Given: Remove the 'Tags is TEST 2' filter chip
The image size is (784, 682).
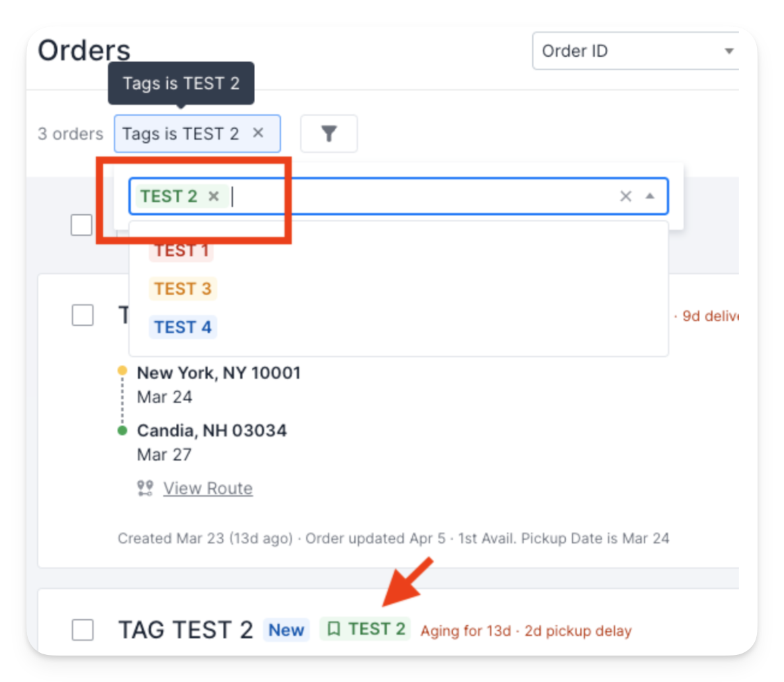Looking at the screenshot, I should click(x=258, y=133).
